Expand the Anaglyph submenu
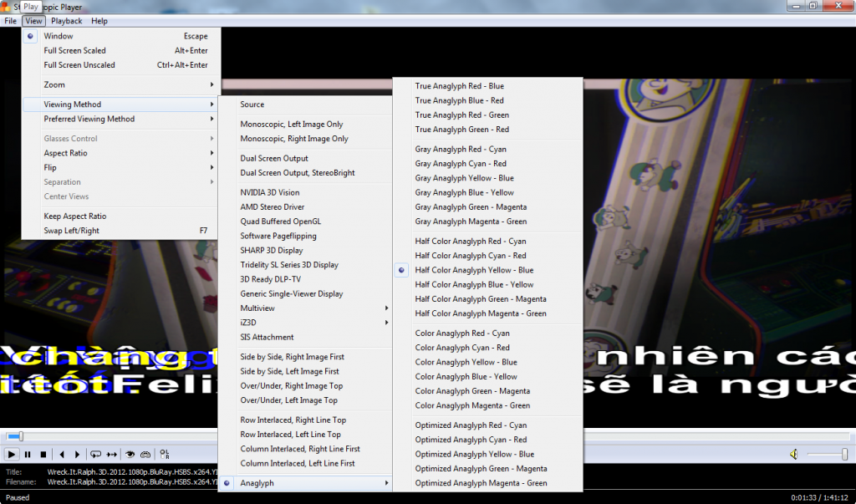The image size is (856, 504). pos(305,483)
